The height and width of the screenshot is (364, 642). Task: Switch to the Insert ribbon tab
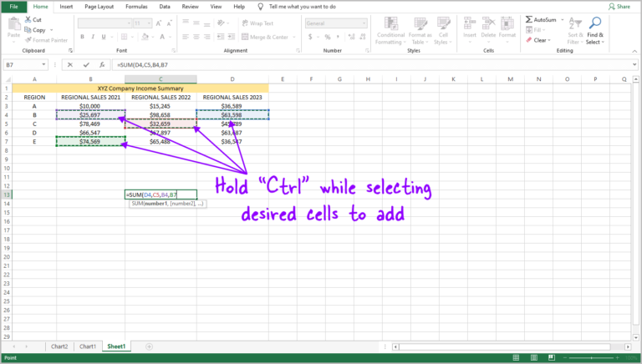point(66,7)
